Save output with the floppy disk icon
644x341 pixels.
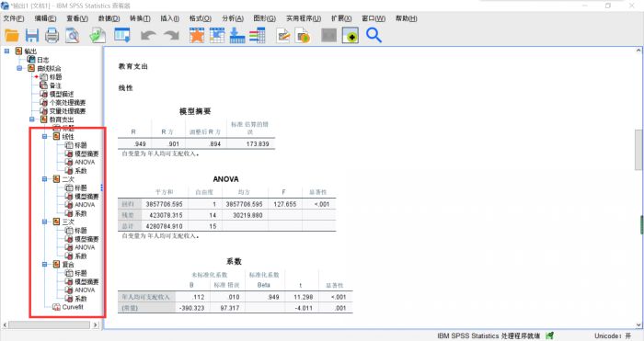click(32, 36)
